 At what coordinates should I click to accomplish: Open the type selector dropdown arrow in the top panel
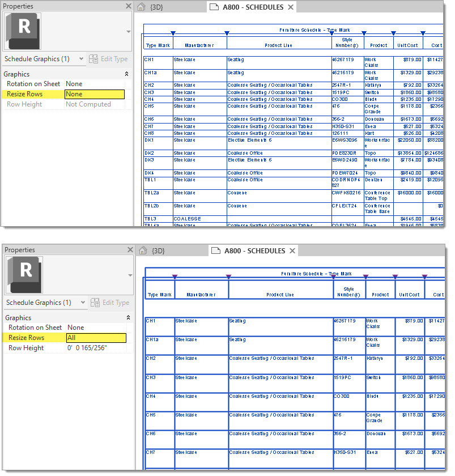(129, 31)
